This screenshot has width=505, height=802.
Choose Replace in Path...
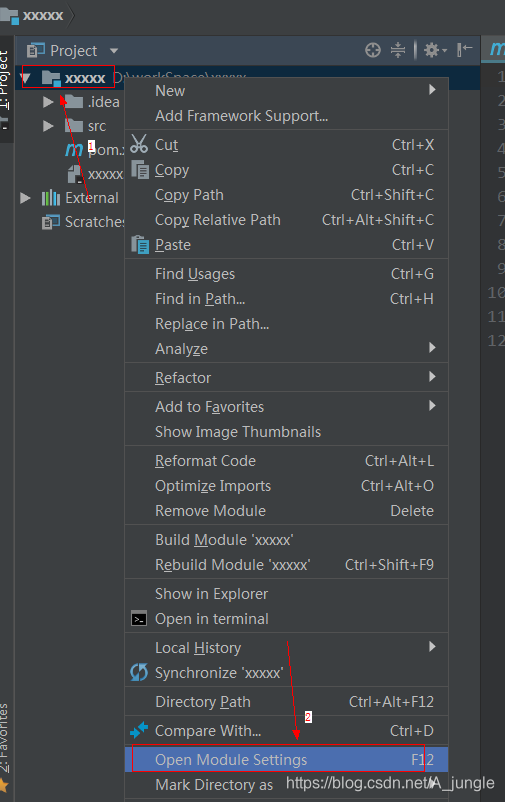point(287,324)
